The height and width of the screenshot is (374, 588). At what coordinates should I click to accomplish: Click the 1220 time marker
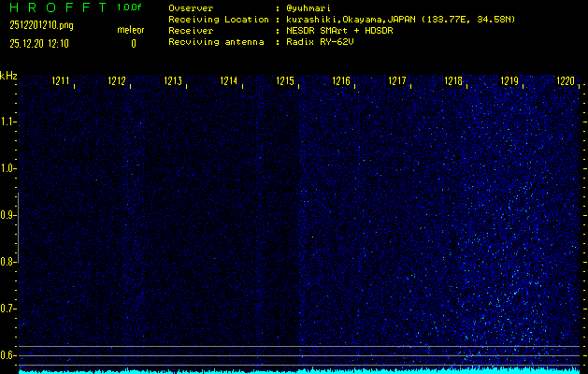566,80
